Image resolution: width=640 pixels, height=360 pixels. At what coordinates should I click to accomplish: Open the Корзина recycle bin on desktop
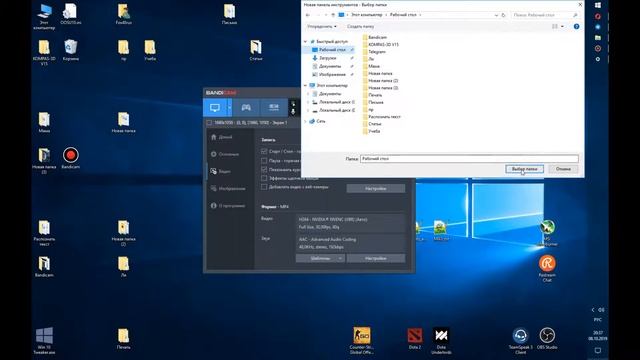(71, 50)
